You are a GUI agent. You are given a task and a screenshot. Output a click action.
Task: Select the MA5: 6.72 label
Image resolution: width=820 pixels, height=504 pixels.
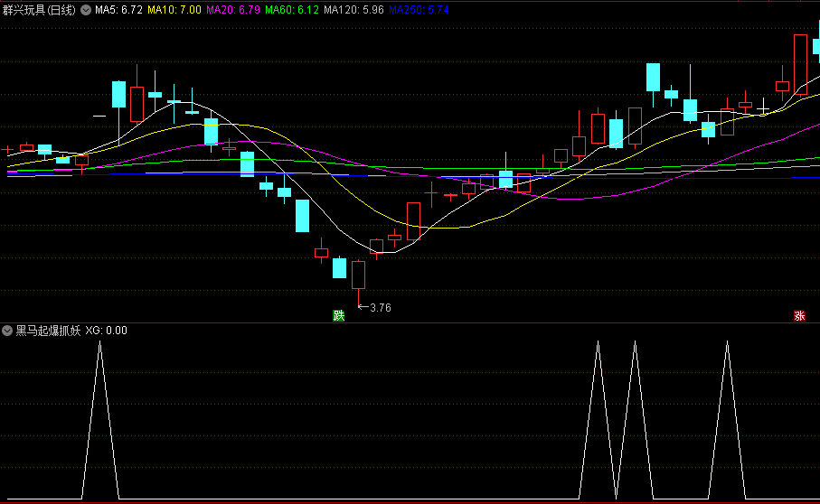click(118, 10)
